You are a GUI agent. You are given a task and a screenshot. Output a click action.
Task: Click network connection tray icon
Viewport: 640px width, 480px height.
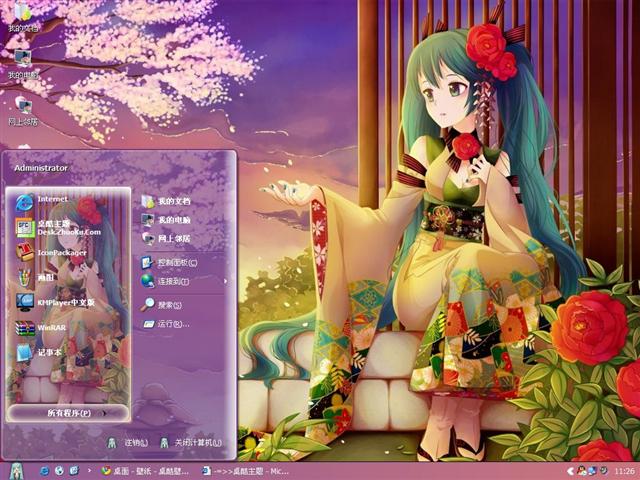[592, 471]
